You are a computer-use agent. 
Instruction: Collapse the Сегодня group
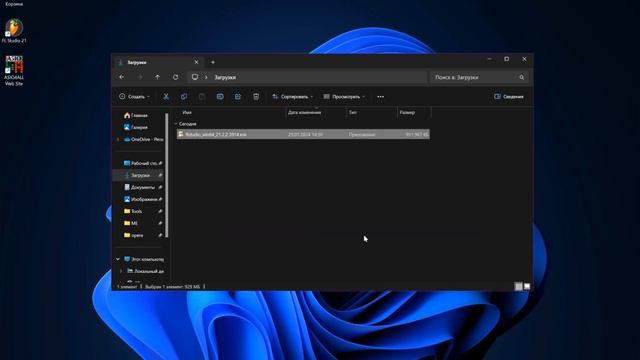pyautogui.click(x=176, y=124)
